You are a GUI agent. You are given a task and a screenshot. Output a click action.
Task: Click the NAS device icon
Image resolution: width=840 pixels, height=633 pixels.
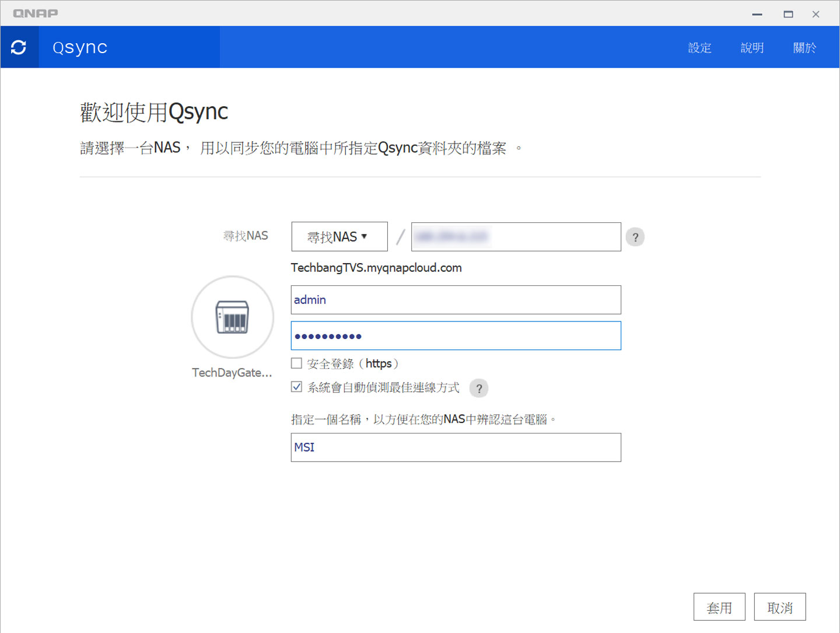coord(232,317)
